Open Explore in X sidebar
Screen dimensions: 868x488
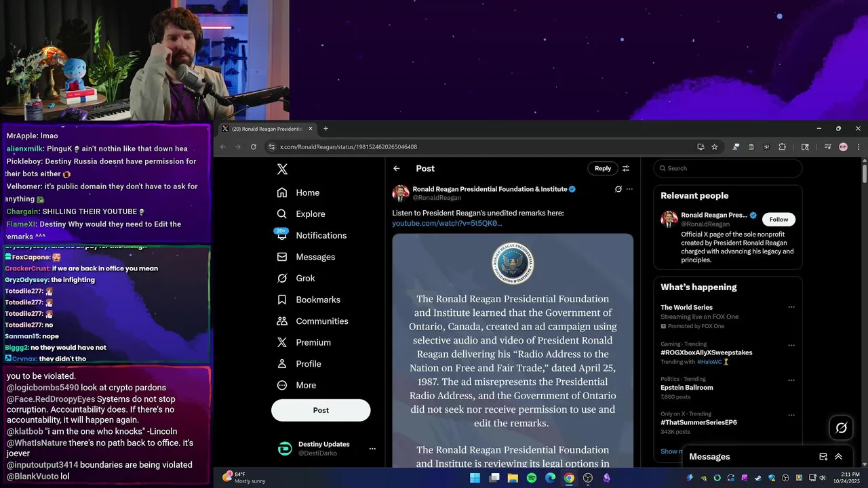300,213
